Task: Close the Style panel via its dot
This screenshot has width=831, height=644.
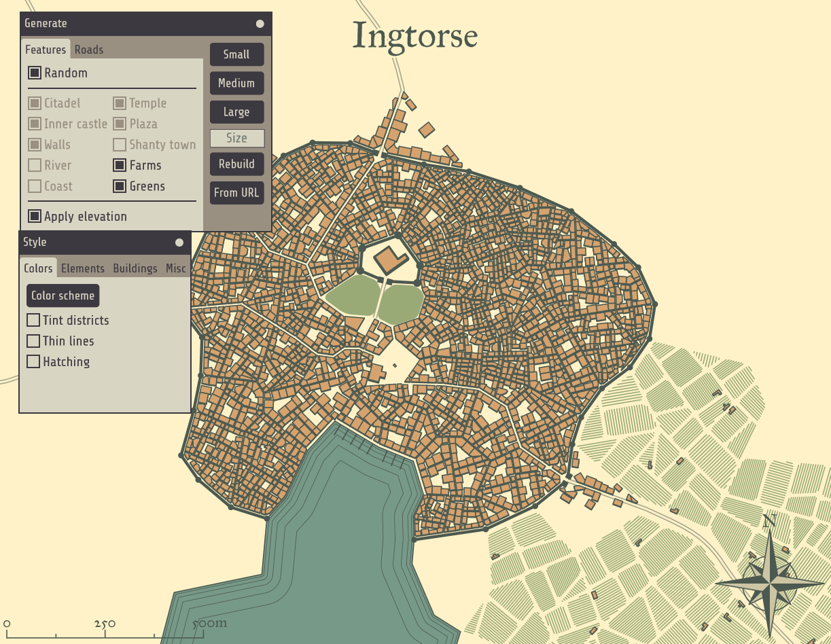Action: pyautogui.click(x=179, y=243)
